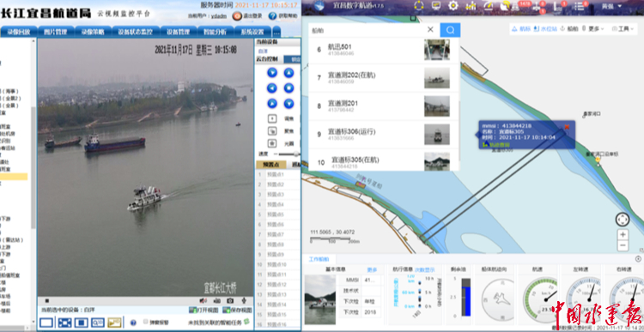The width and height of the screenshot is (644, 332).
Task: Open the 智能分析 tab
Action: [x=216, y=32]
